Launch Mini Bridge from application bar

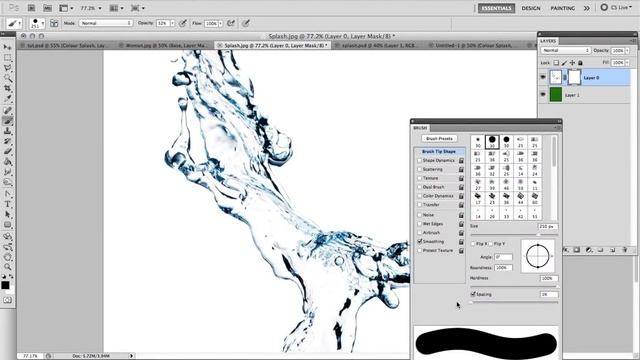pos(47,8)
